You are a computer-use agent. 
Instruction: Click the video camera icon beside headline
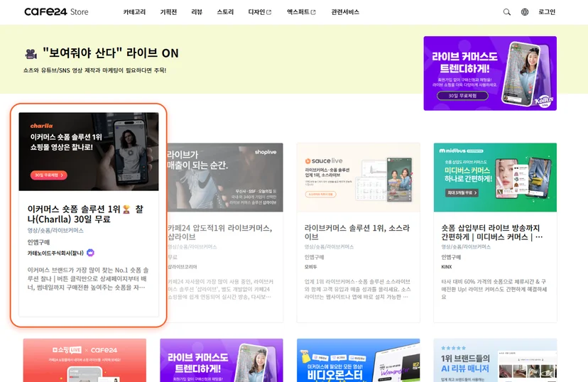point(31,54)
